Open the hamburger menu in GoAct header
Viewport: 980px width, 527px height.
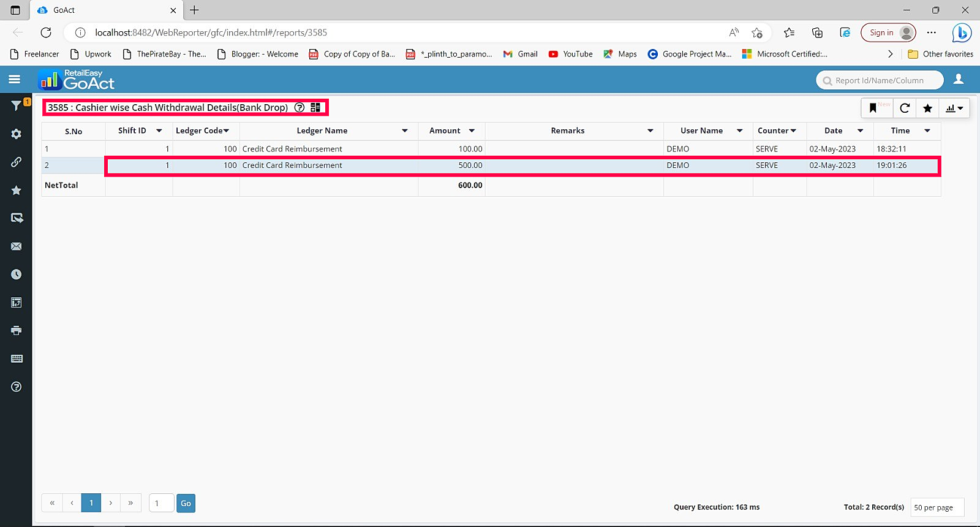(14, 79)
